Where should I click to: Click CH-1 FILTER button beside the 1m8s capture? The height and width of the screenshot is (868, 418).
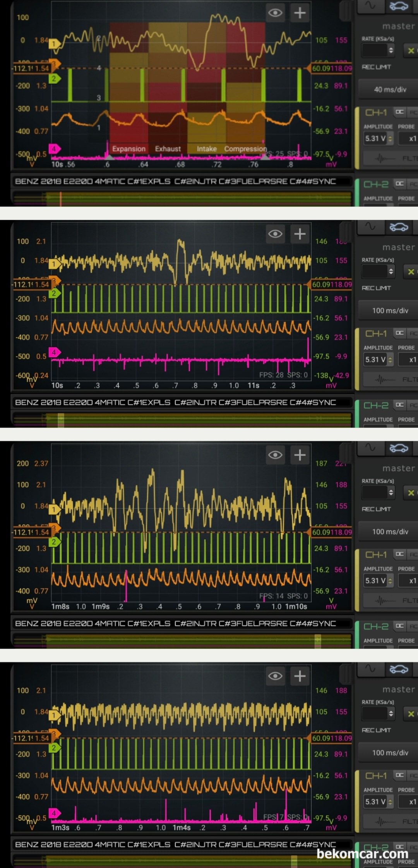coord(391,600)
